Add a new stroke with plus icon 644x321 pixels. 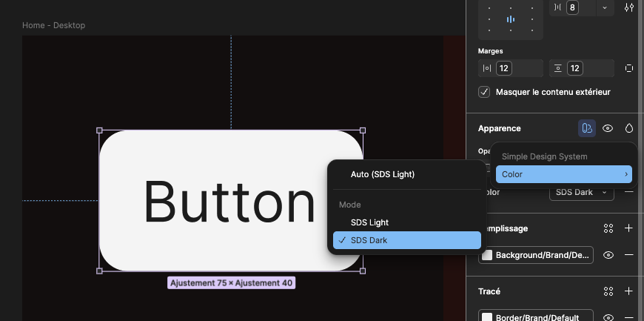tap(628, 291)
